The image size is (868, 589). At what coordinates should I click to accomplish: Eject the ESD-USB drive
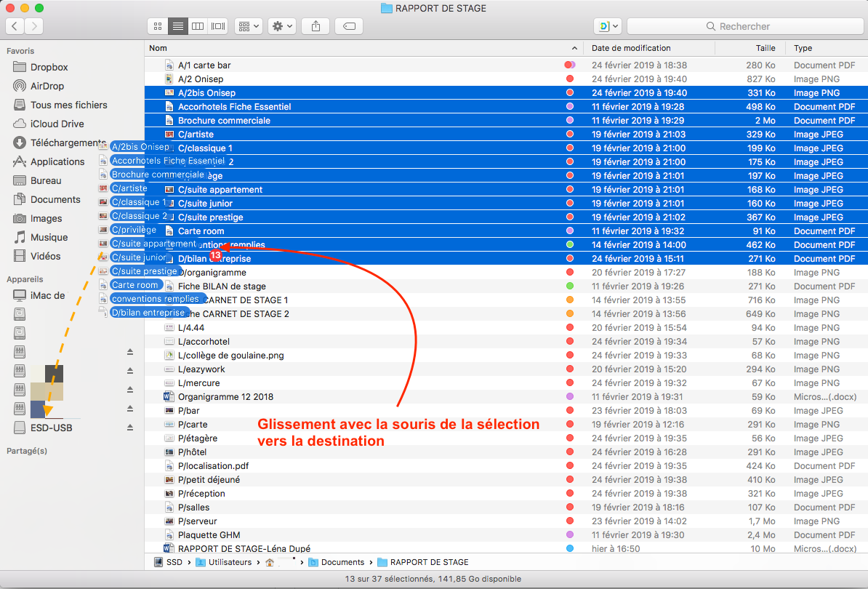(130, 428)
